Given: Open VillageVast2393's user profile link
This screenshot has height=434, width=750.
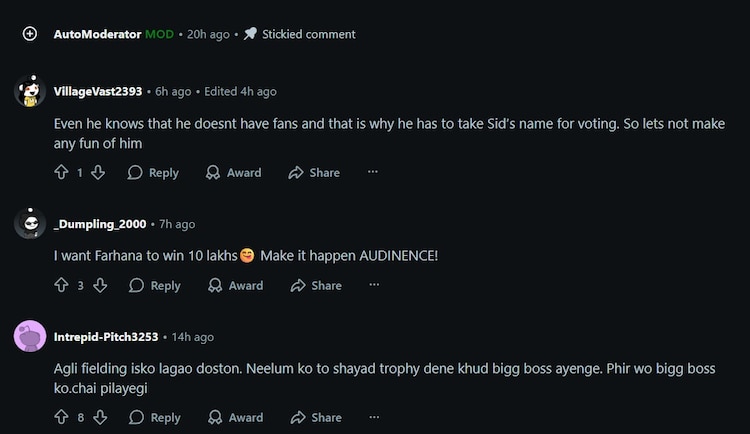Looking at the screenshot, I should coord(97,91).
